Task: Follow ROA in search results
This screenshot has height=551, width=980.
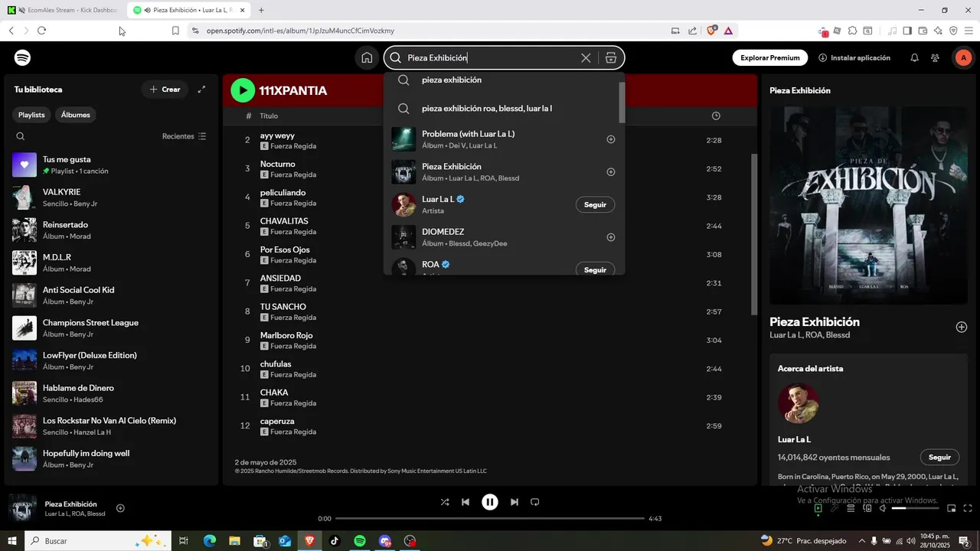Action: [595, 269]
